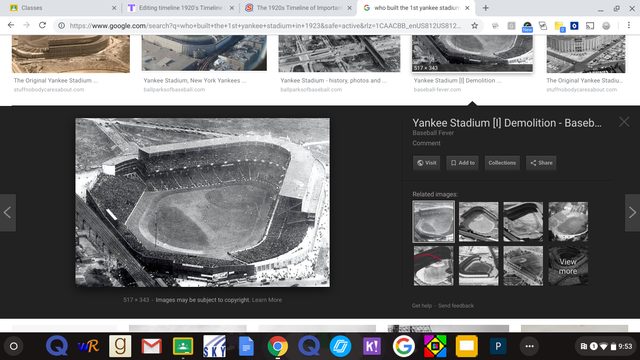Click the launcher circle button on shelf

[13, 346]
